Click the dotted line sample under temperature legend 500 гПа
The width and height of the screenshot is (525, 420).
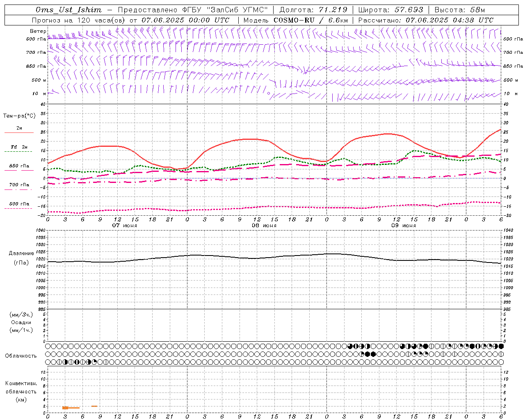pyautogui.click(x=18, y=209)
